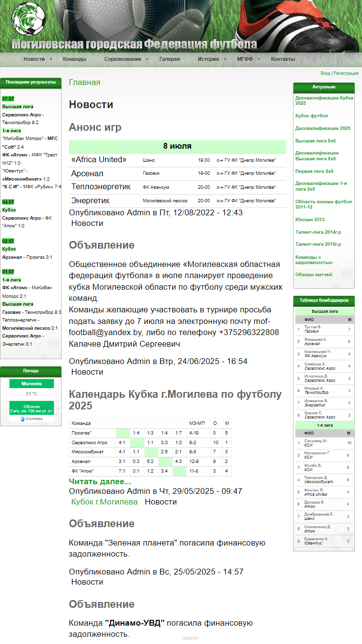Go to Главная breadcrumb link
Screen dimensions: 362x644
click(84, 82)
